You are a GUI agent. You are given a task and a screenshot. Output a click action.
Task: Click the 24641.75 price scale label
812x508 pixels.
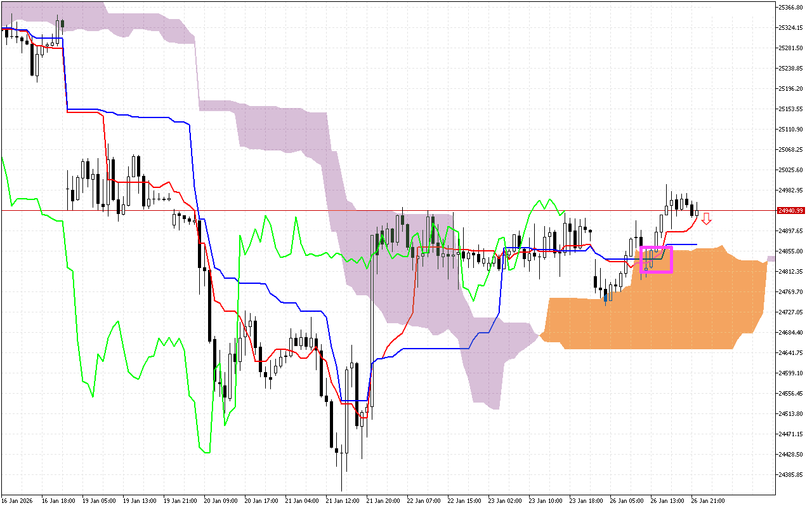(791, 353)
